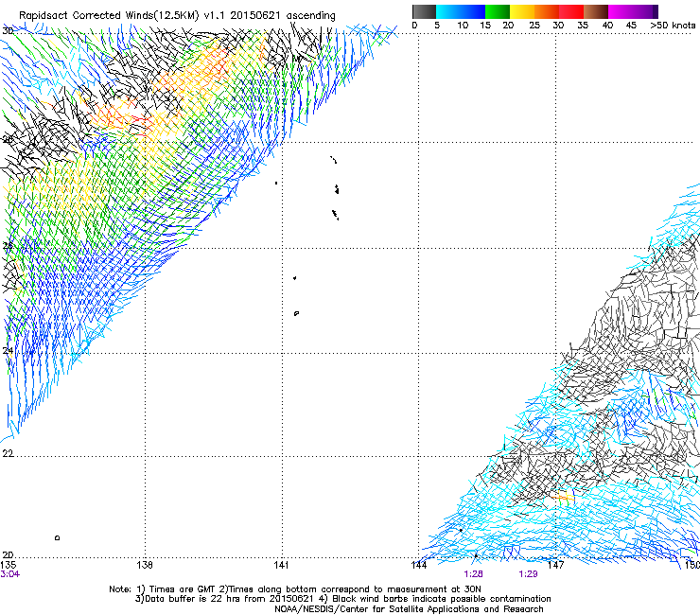Click the brown 35–40 knots legend swatch
Viewport: 700px width, 615px height.
(596, 11)
